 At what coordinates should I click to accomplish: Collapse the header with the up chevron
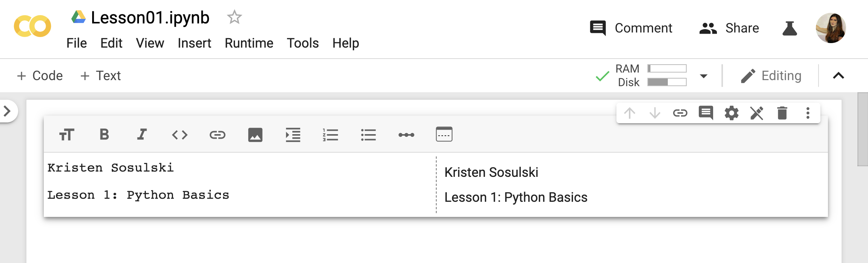tap(839, 76)
